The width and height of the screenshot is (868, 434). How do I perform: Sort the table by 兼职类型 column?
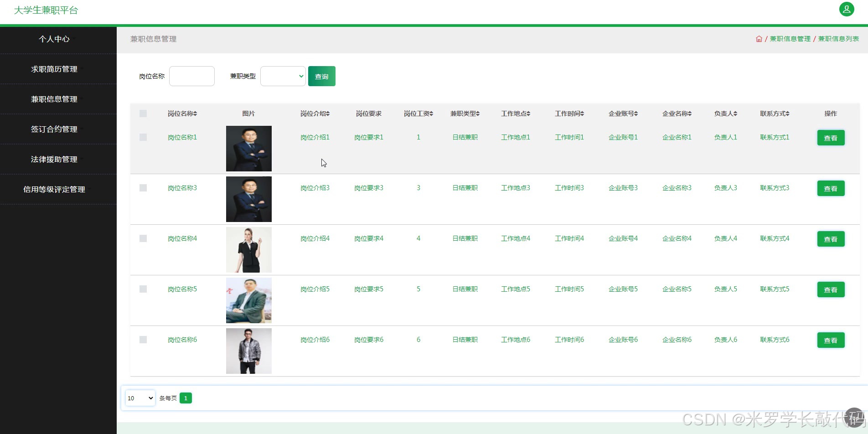(465, 114)
